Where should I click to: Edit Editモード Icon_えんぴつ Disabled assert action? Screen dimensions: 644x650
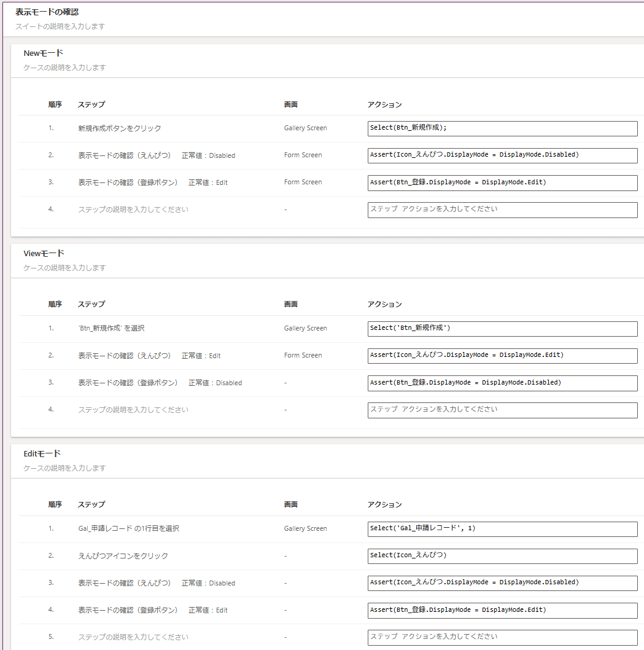pyautogui.click(x=502, y=583)
